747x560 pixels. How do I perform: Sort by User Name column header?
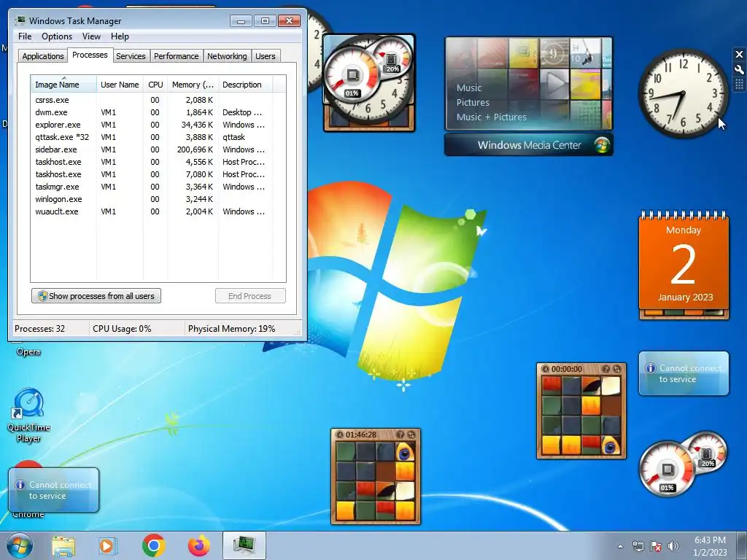(x=120, y=85)
